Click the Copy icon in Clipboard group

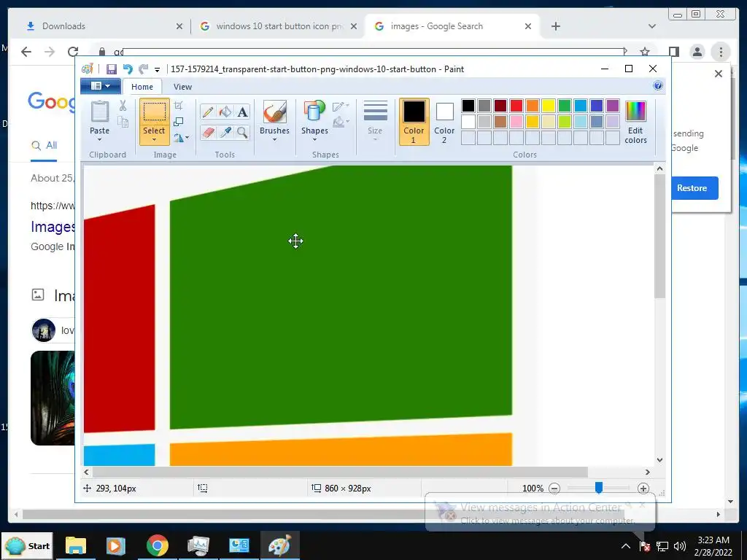(x=123, y=122)
